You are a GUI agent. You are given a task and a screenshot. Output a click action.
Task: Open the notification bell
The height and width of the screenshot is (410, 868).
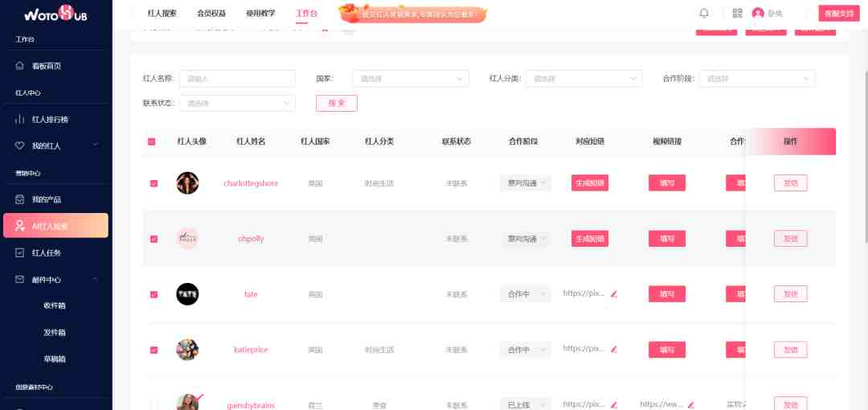click(x=703, y=14)
